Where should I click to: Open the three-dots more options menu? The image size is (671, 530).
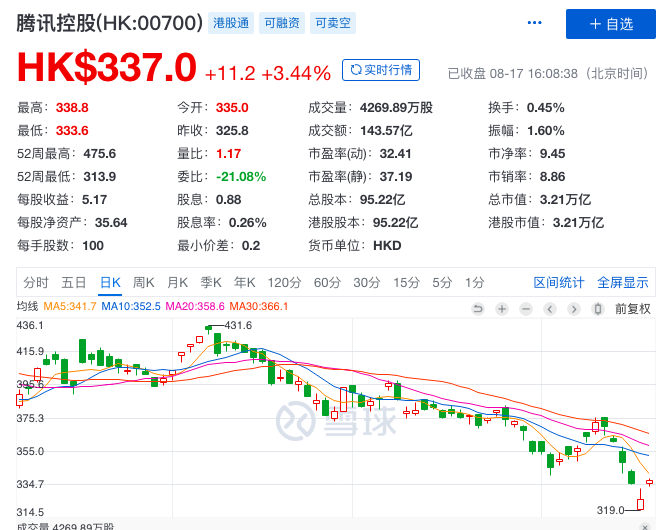(534, 23)
